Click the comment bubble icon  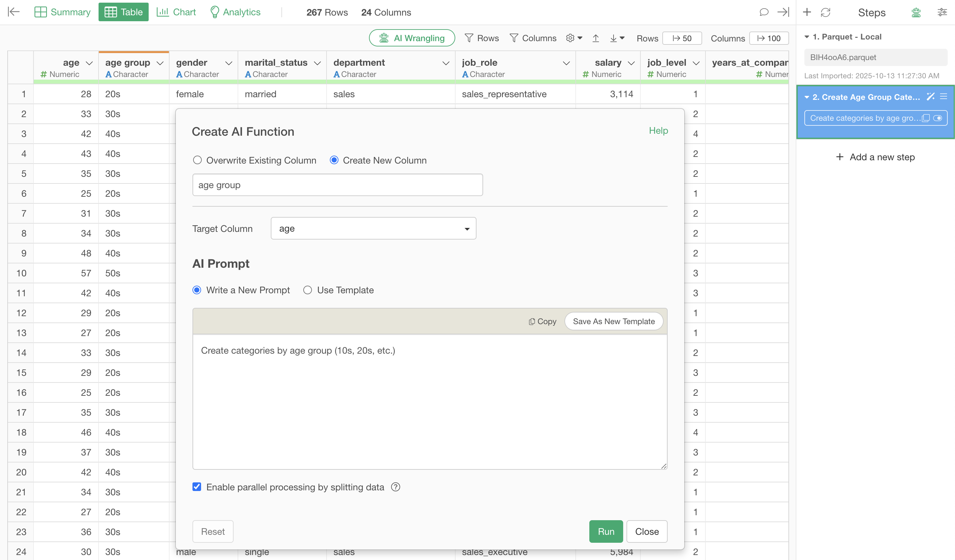(764, 12)
